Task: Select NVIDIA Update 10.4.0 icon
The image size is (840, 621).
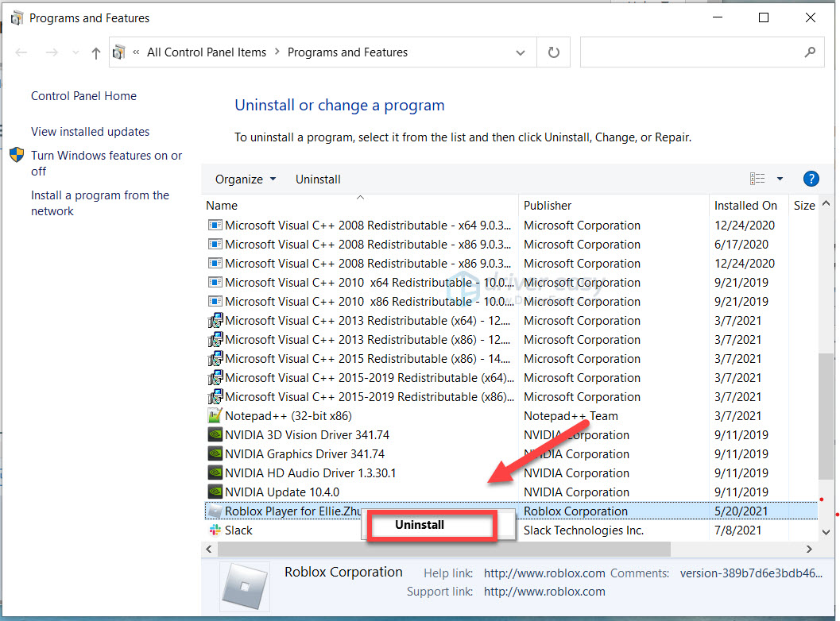Action: coord(215,492)
